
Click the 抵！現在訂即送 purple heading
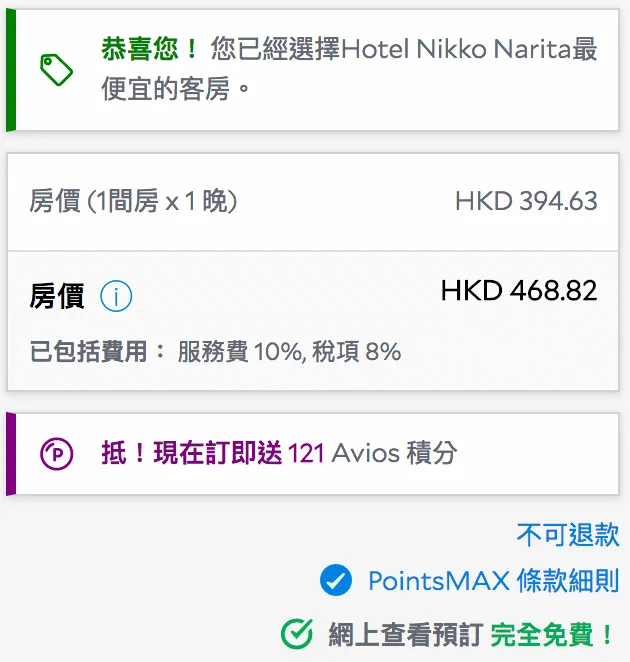click(x=191, y=453)
